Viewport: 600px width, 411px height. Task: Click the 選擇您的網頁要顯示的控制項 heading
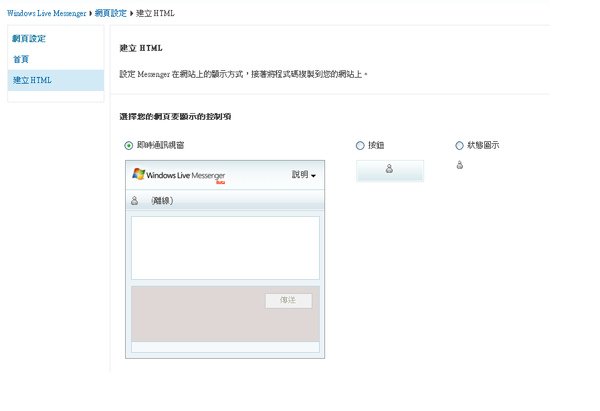pos(175,117)
